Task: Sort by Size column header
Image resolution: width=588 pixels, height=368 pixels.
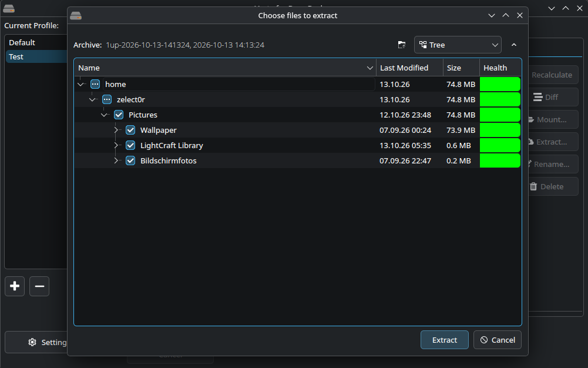Action: [x=461, y=68]
